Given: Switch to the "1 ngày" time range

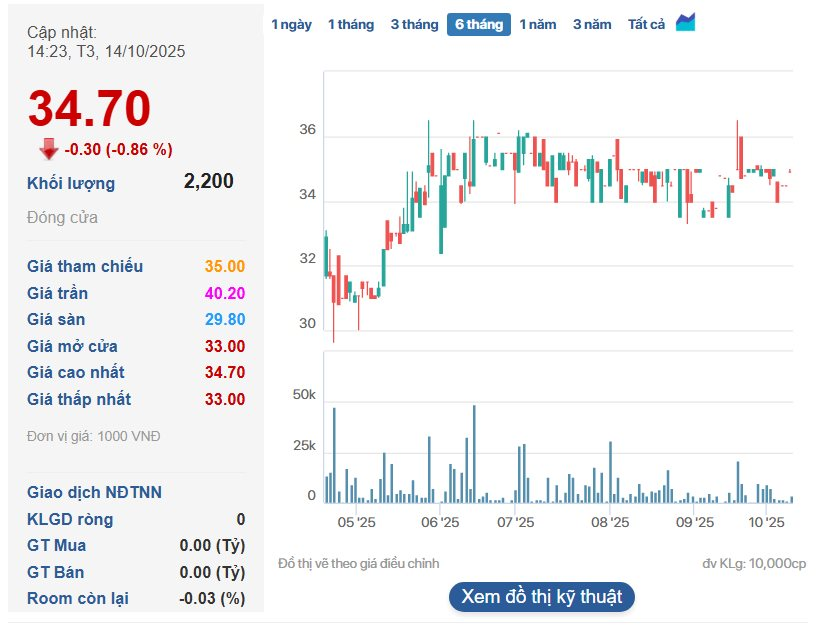Looking at the screenshot, I should click(x=290, y=23).
